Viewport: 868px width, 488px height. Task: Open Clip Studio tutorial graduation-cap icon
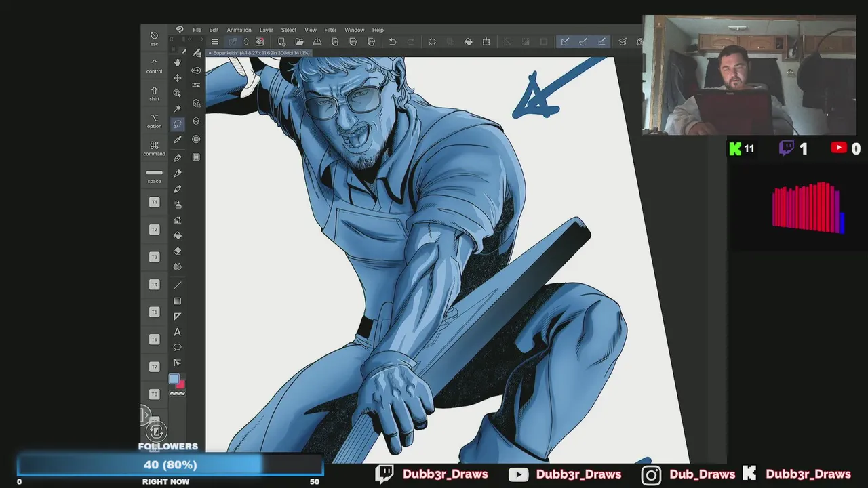(x=623, y=41)
